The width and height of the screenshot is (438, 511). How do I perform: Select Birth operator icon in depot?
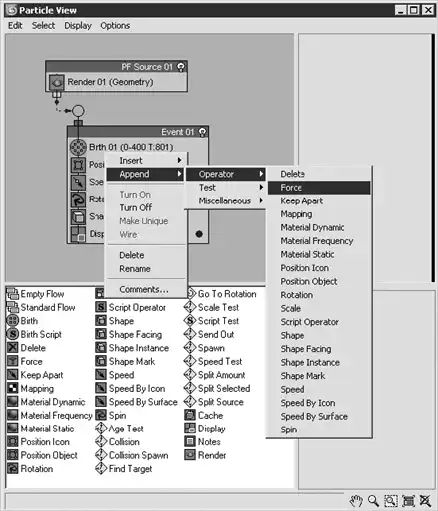pyautogui.click(x=13, y=321)
